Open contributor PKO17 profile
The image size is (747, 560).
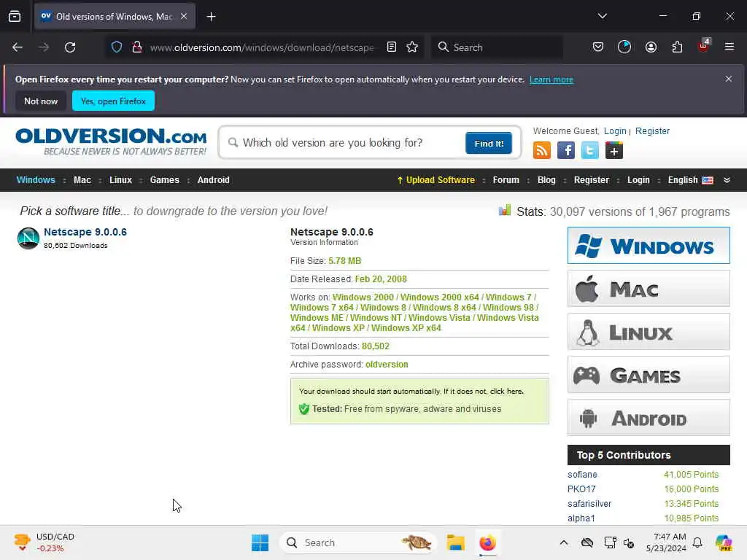pos(581,489)
